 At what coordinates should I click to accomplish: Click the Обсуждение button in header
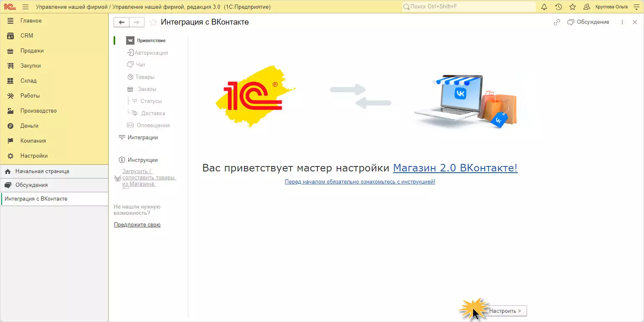coord(588,22)
